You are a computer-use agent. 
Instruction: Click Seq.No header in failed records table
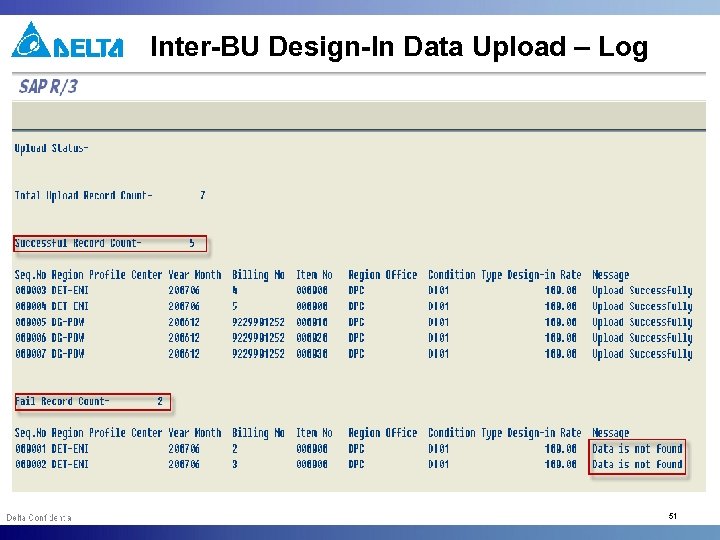pos(30,433)
